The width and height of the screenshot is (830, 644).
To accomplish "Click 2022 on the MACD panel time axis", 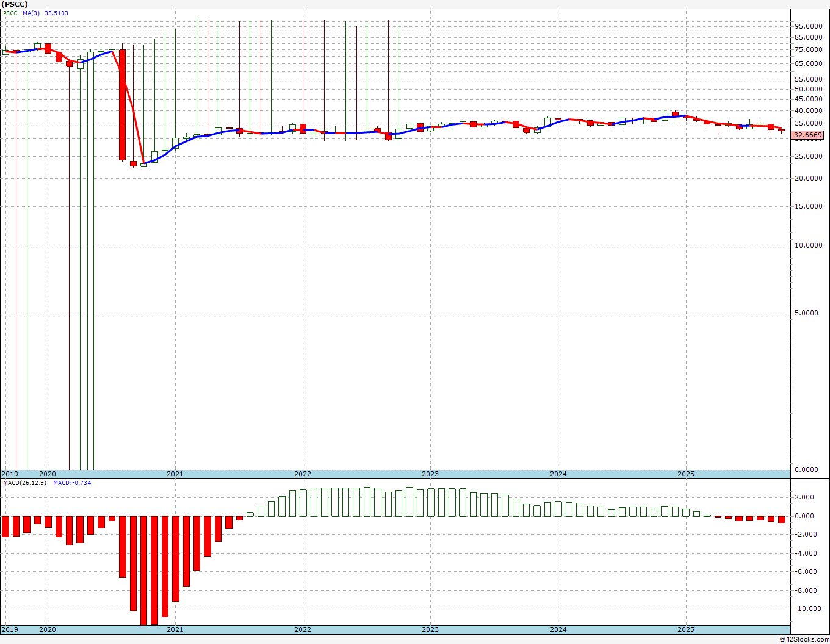I will tap(303, 629).
